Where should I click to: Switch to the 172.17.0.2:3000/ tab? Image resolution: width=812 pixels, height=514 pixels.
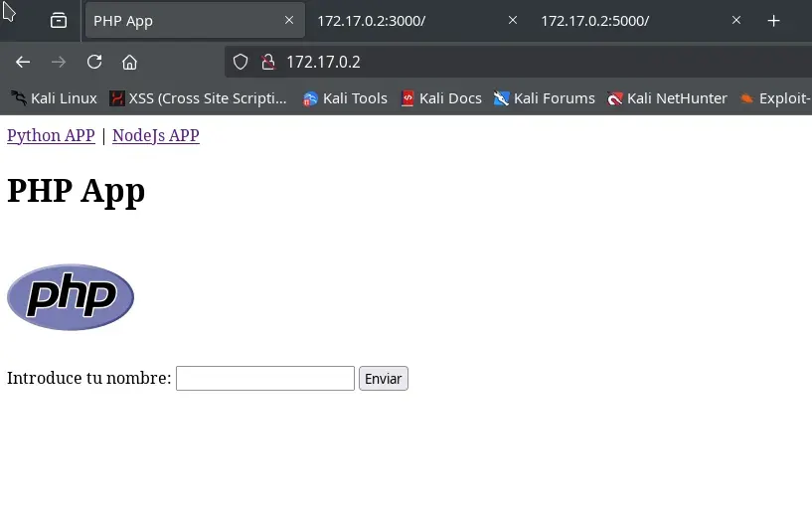pyautogui.click(x=417, y=21)
